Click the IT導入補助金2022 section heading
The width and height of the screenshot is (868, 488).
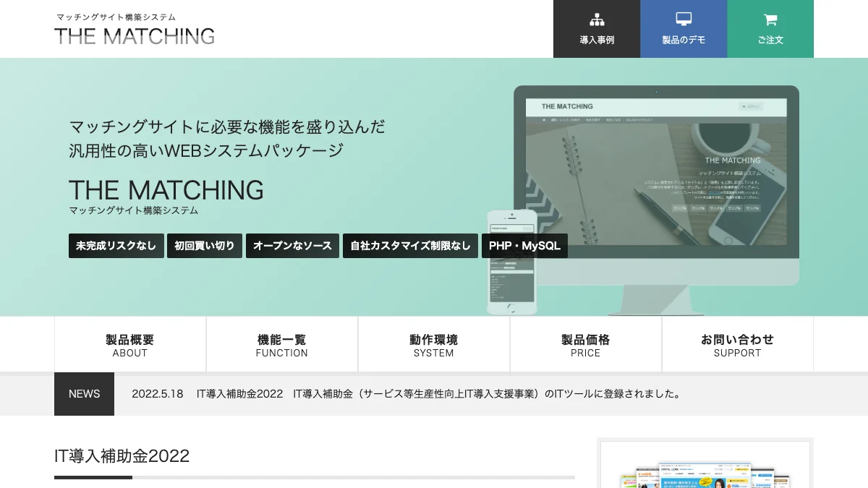click(x=122, y=456)
